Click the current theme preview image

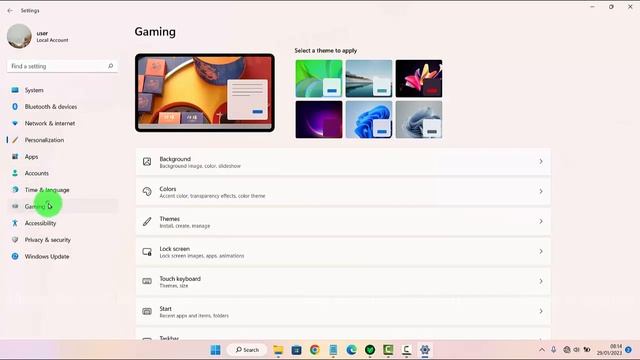coord(205,93)
